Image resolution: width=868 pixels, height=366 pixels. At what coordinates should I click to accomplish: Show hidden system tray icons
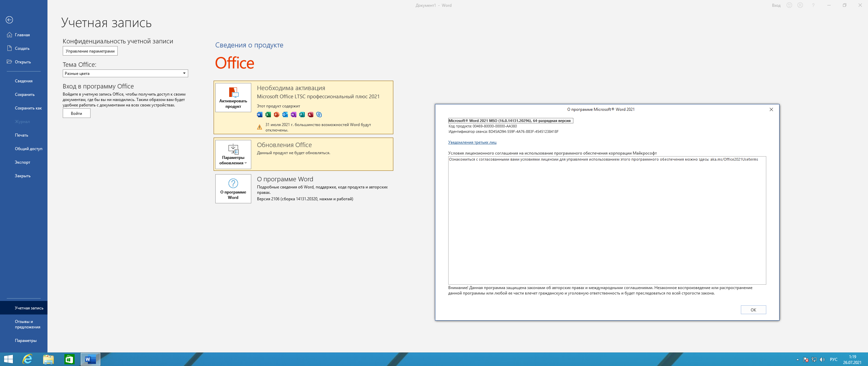pyautogui.click(x=797, y=360)
